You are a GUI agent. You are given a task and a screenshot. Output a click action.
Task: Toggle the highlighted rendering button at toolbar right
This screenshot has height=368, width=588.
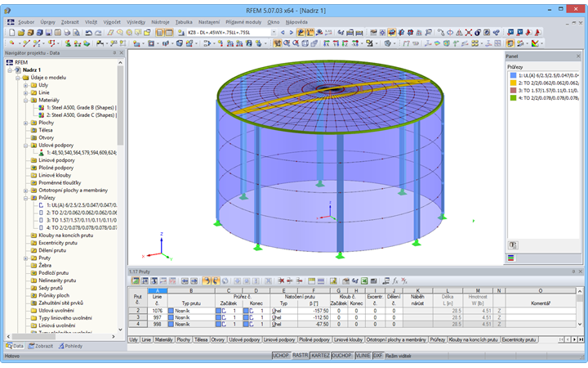point(510,43)
